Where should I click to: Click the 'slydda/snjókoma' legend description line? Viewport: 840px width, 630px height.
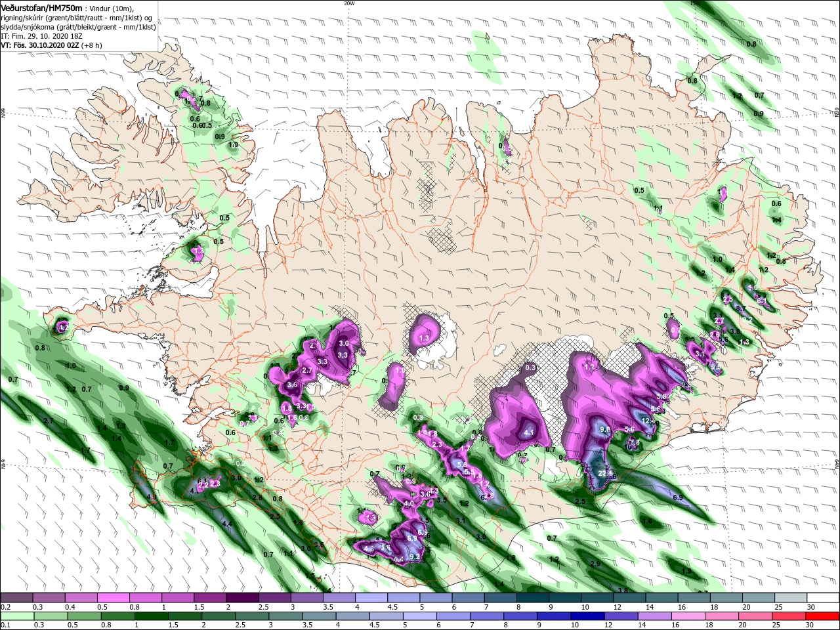click(78, 27)
